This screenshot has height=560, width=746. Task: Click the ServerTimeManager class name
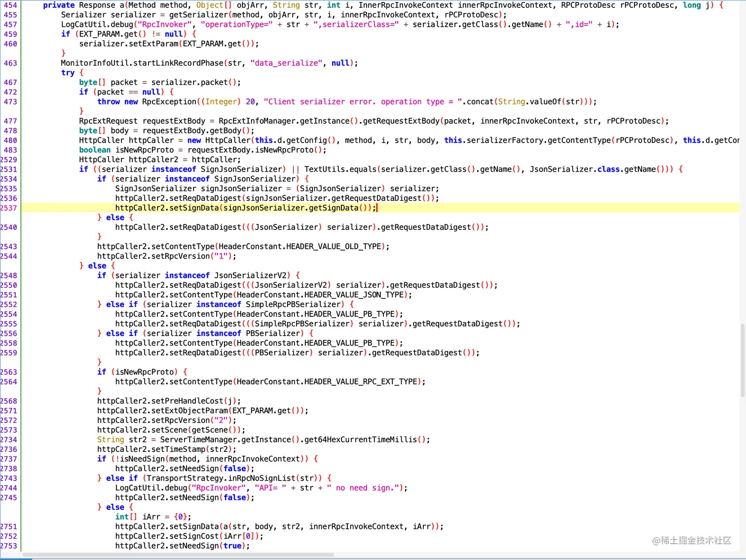pyautogui.click(x=199, y=440)
